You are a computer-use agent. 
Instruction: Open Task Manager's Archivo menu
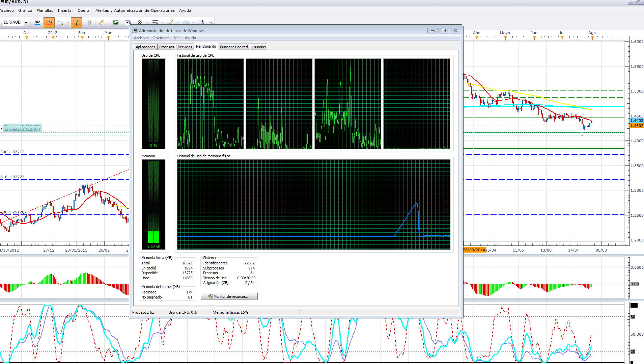pyautogui.click(x=141, y=38)
